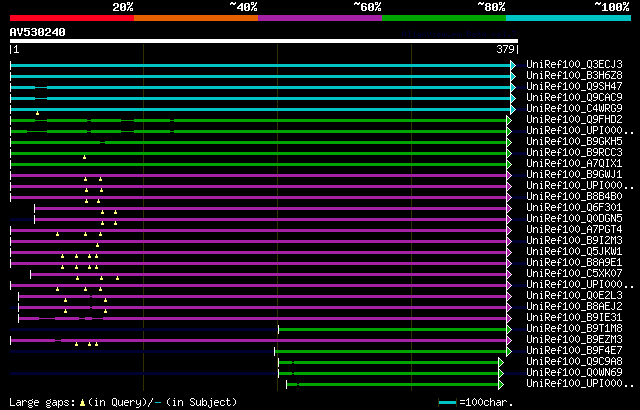
Task: Select the UniRef100_B9RCC3 label
Action: [x=574, y=153]
